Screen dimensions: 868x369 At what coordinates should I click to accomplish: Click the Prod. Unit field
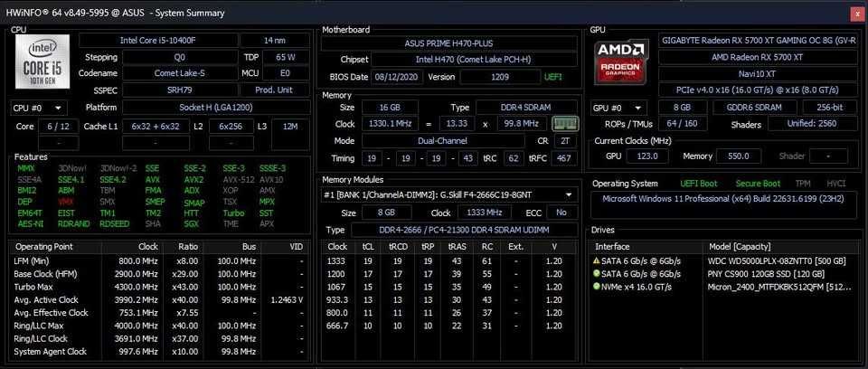click(x=274, y=90)
